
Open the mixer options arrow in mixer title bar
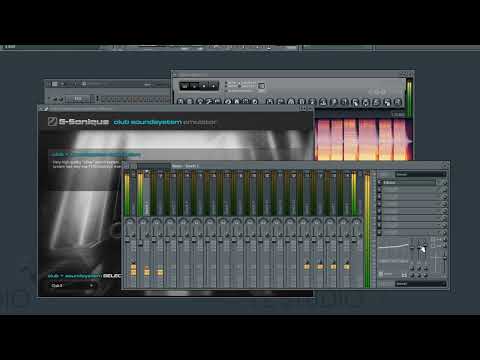pyautogui.click(x=126, y=166)
